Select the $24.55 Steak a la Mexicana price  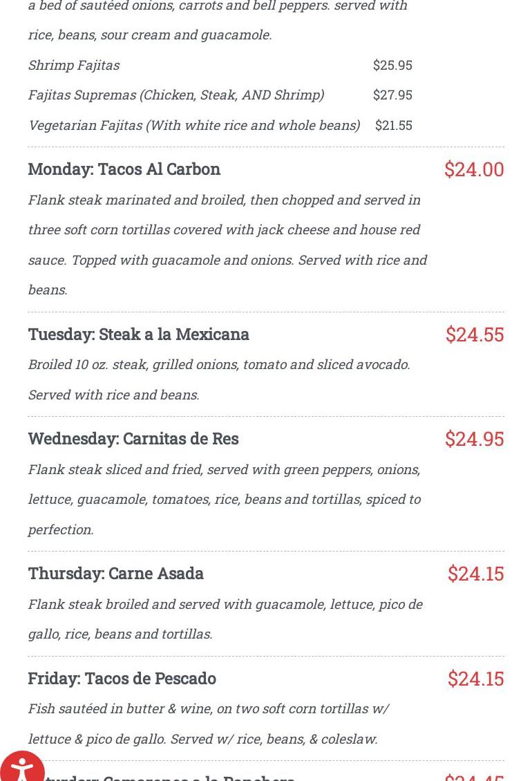point(475,335)
